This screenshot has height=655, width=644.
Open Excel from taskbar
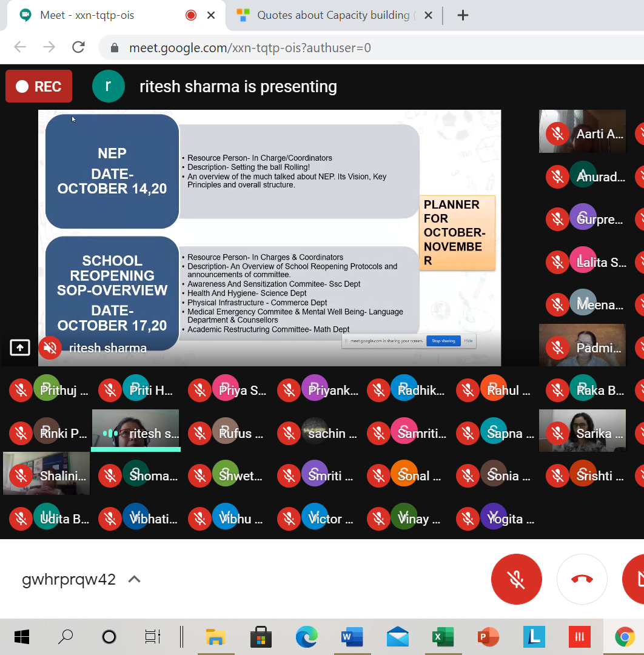point(443,637)
